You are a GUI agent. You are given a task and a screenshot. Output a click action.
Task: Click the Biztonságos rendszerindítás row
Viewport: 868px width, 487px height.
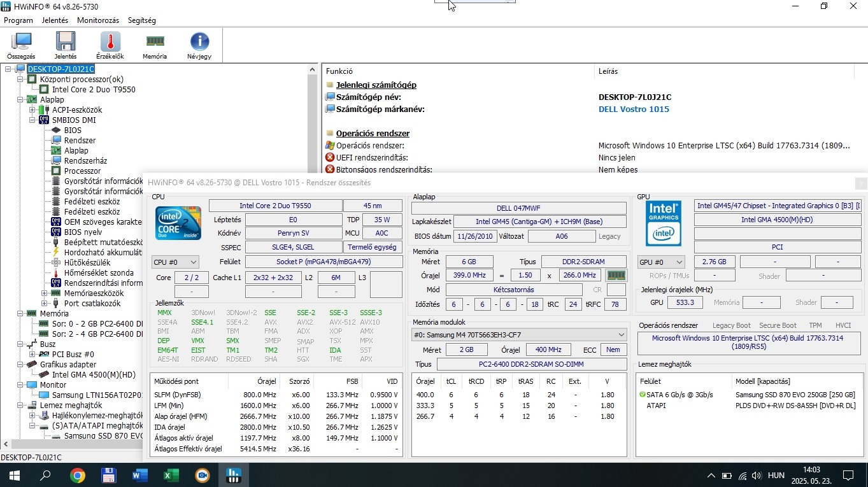tap(595, 170)
